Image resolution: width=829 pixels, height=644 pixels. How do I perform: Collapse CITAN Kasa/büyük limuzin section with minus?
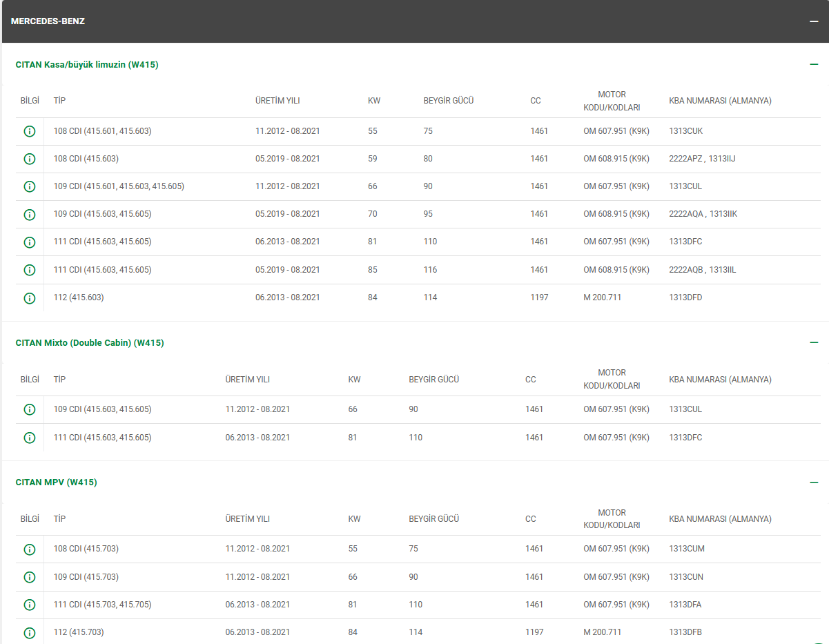[x=814, y=65]
